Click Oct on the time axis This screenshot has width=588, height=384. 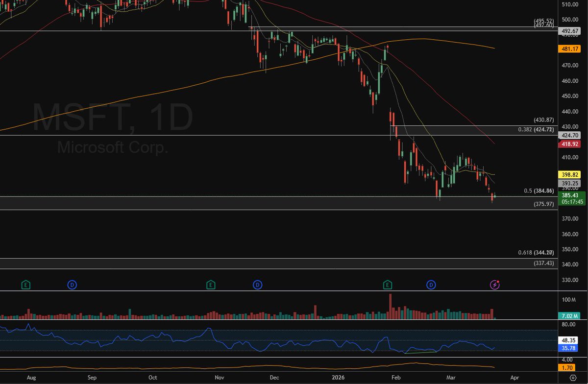pyautogui.click(x=153, y=378)
